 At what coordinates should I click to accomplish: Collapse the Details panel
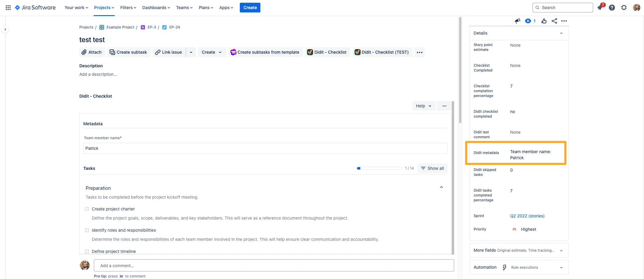click(x=561, y=33)
